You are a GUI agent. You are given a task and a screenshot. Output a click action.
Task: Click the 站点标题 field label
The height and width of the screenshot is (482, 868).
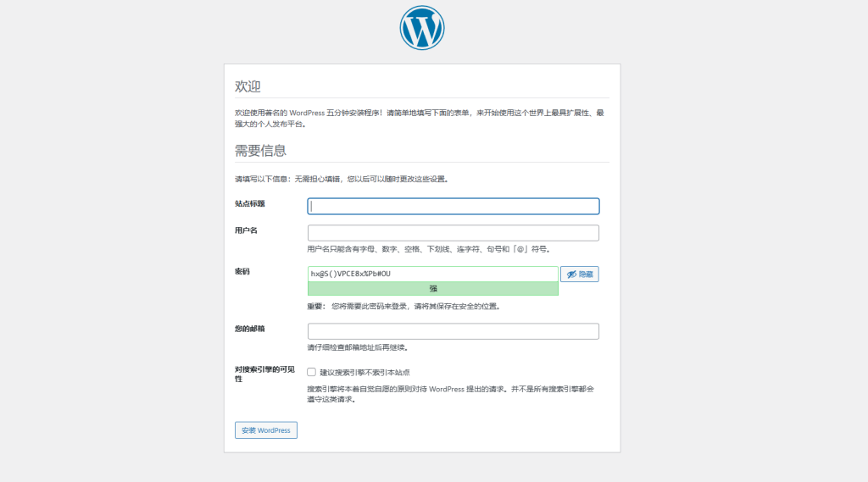[250, 203]
